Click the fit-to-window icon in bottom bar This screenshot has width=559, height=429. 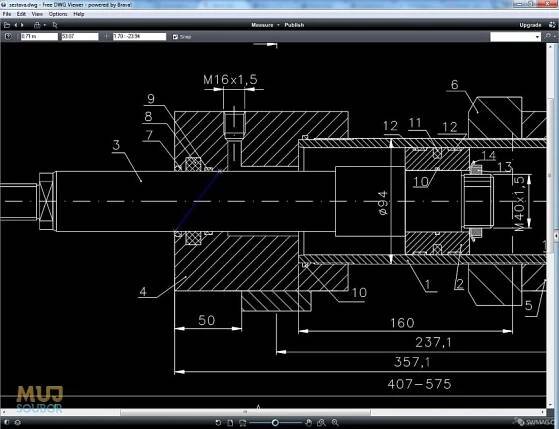tap(243, 423)
